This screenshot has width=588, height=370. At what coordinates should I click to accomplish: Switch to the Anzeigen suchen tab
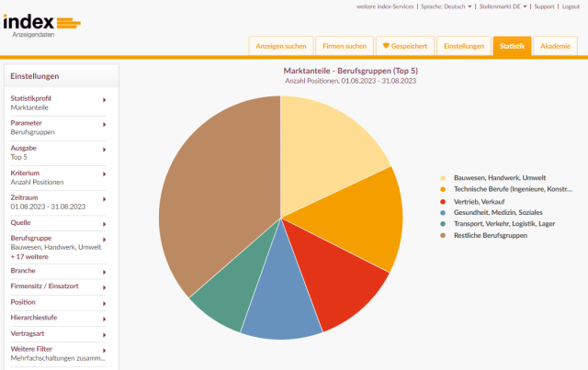(280, 46)
